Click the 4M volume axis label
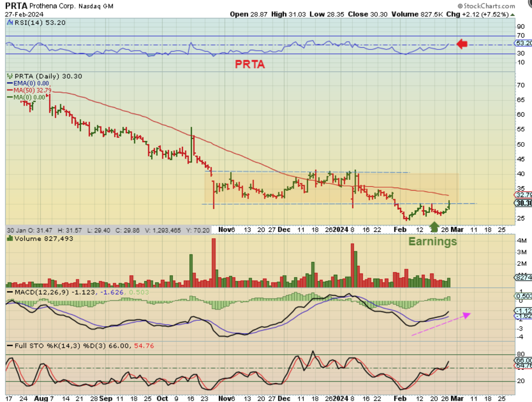 [521, 240]
